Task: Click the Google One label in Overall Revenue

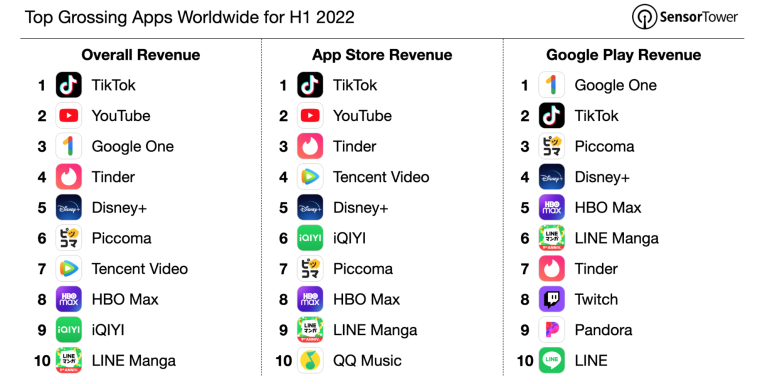Action: [x=132, y=146]
